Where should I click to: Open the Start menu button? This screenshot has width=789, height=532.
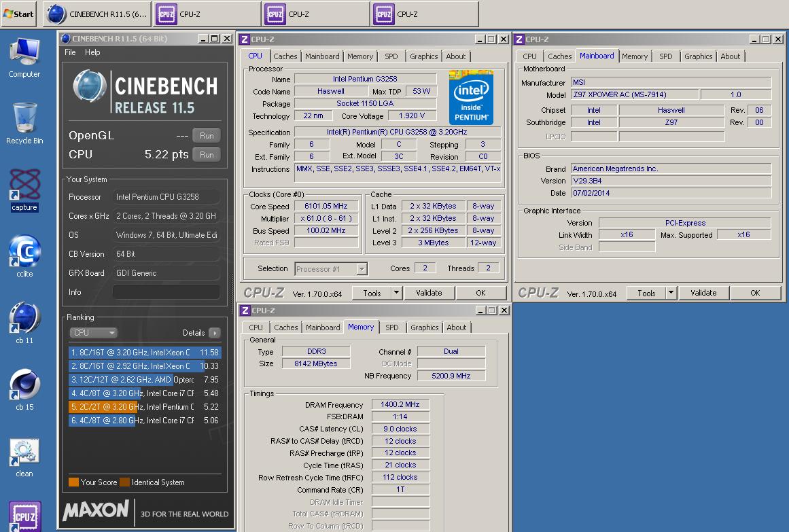(x=18, y=14)
